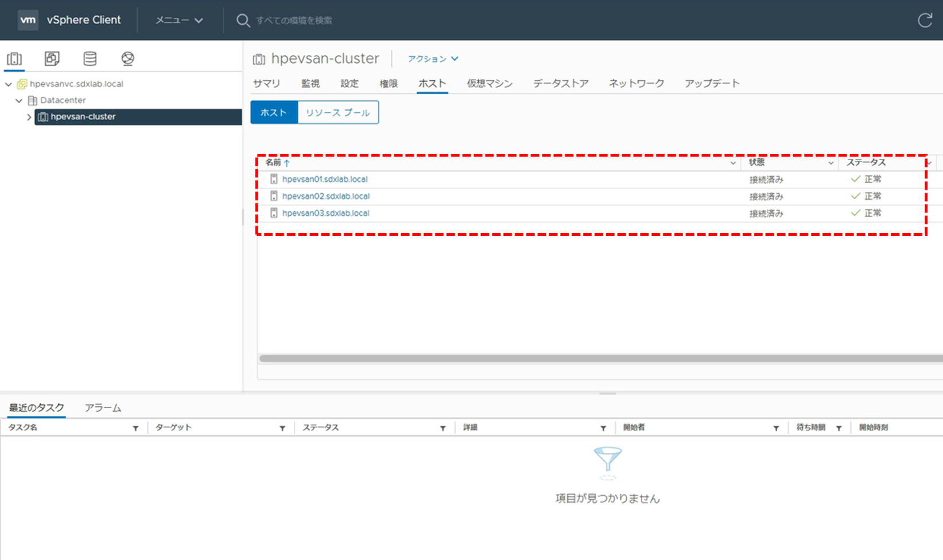
Task: Collapse the hpevsanvc.sdxlab.local tree node
Action: pyautogui.click(x=9, y=84)
